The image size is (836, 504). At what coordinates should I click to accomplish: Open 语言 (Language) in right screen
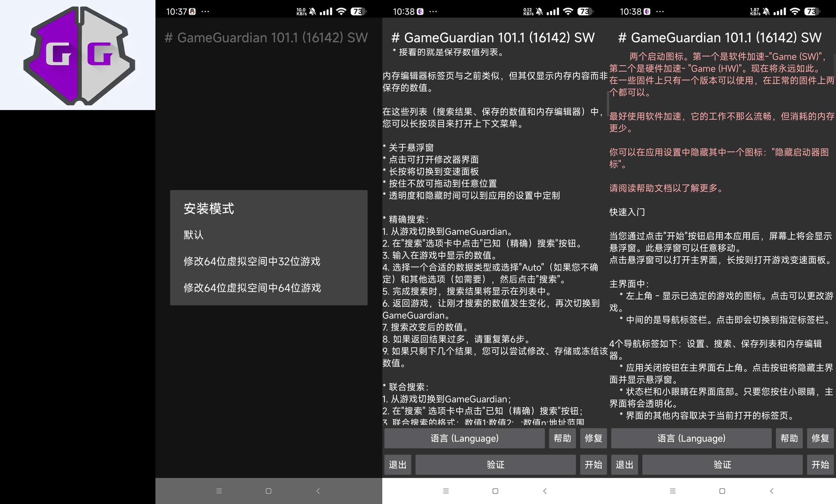691,438
